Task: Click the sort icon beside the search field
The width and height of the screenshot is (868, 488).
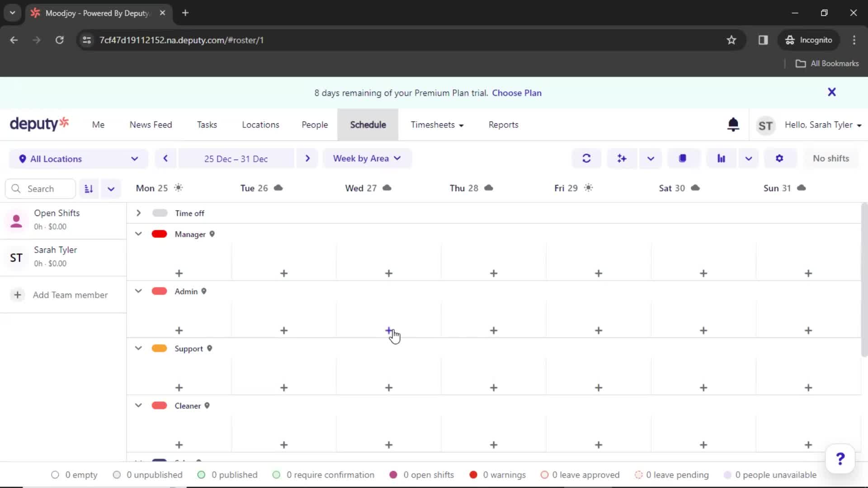Action: pos(89,188)
